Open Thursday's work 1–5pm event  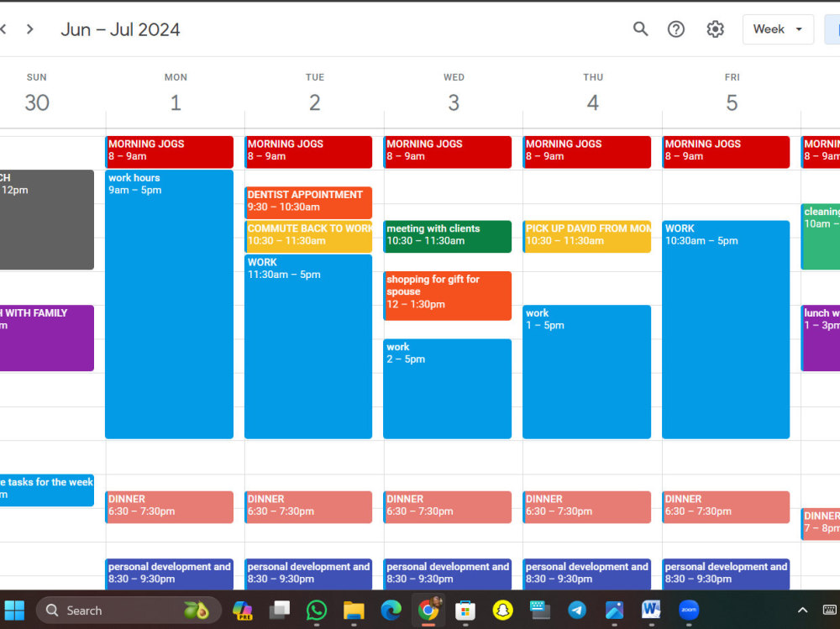(587, 372)
